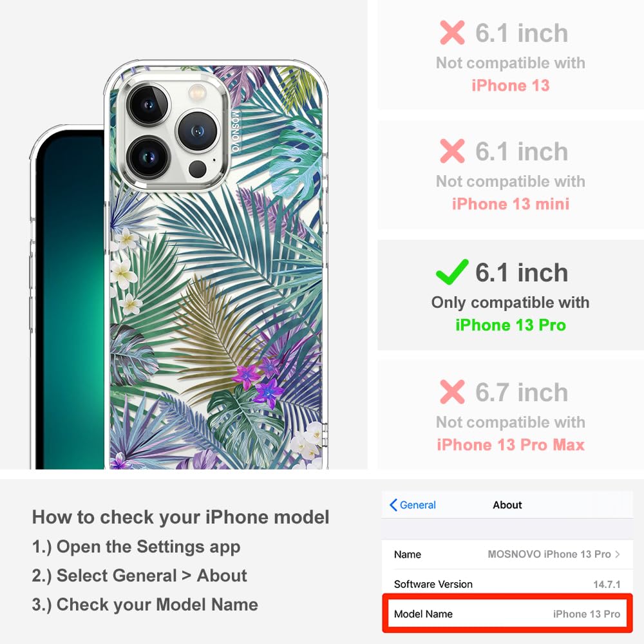The height and width of the screenshot is (644, 644).
Task: Select the Model Name row
Action: (507, 614)
